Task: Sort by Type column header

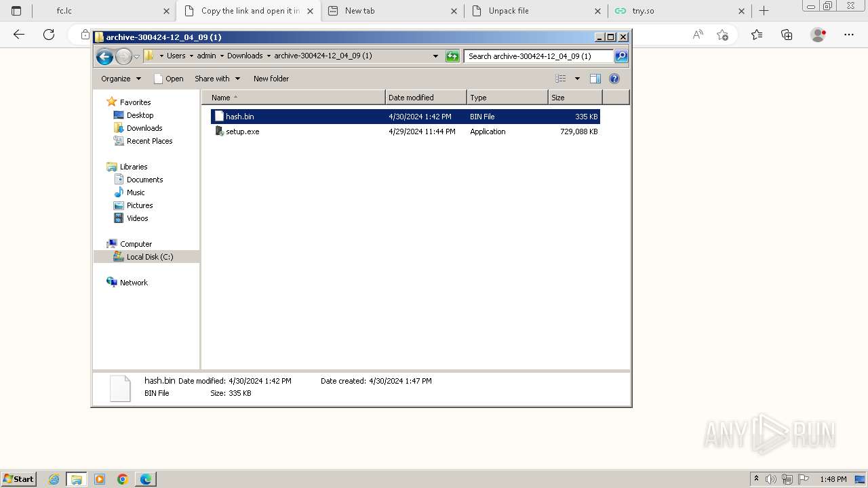Action: 507,98
